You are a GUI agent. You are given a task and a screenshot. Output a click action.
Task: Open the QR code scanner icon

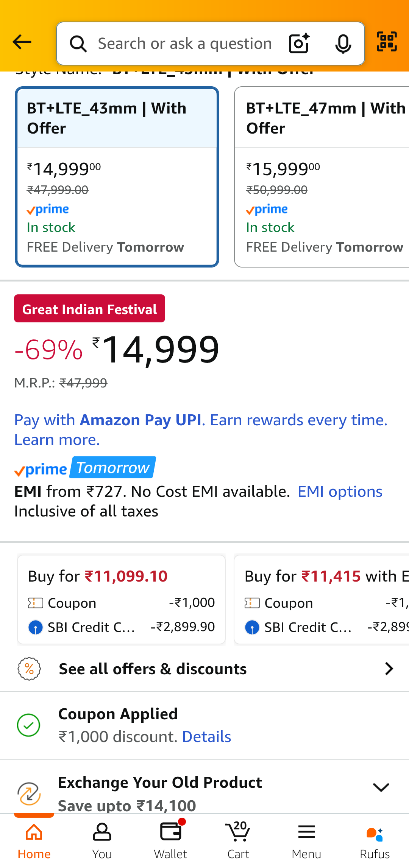pyautogui.click(x=387, y=42)
